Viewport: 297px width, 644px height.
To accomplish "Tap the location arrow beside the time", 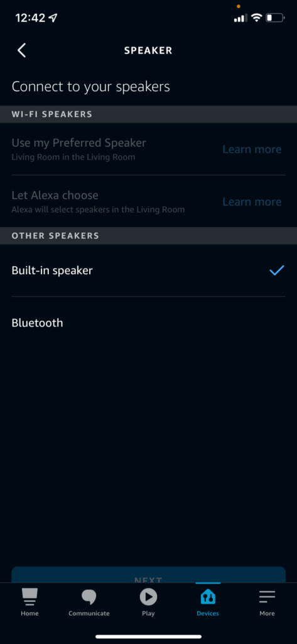I will (x=53, y=18).
